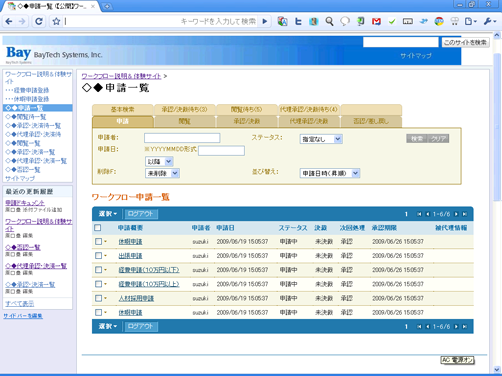The width and height of the screenshot is (502, 376).
Task: Open the ステータス dropdown
Action: (321, 139)
